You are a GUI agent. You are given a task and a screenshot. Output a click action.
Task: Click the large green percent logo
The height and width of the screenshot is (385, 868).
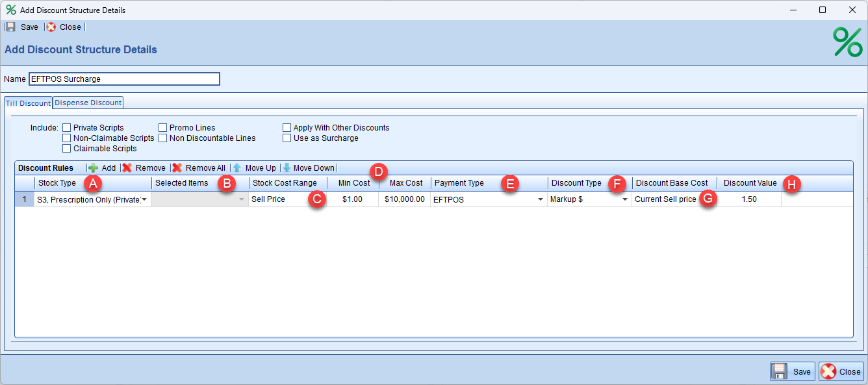(847, 43)
